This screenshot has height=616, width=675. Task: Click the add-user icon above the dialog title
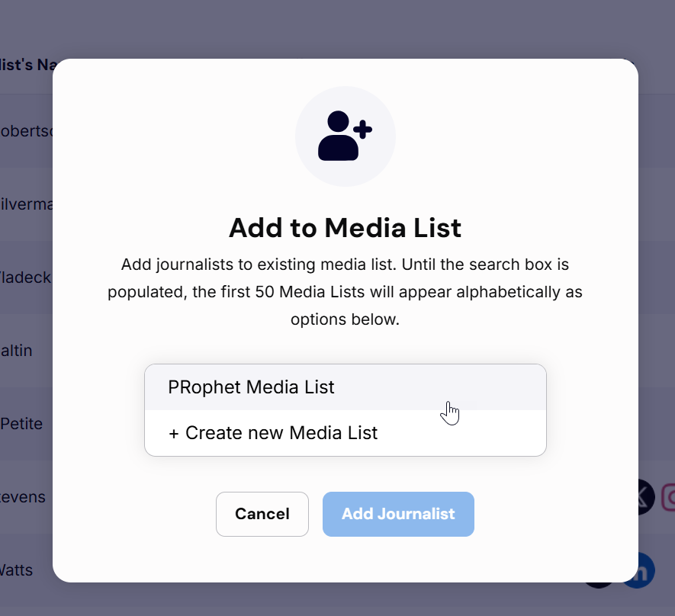[x=345, y=136]
